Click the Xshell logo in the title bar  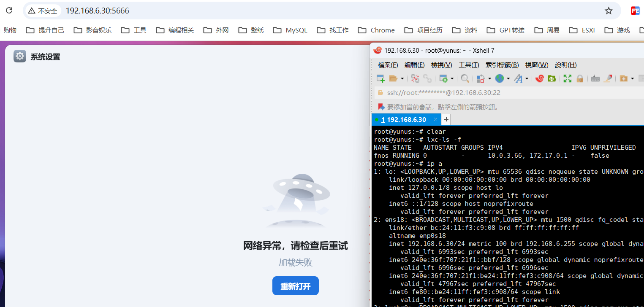378,50
